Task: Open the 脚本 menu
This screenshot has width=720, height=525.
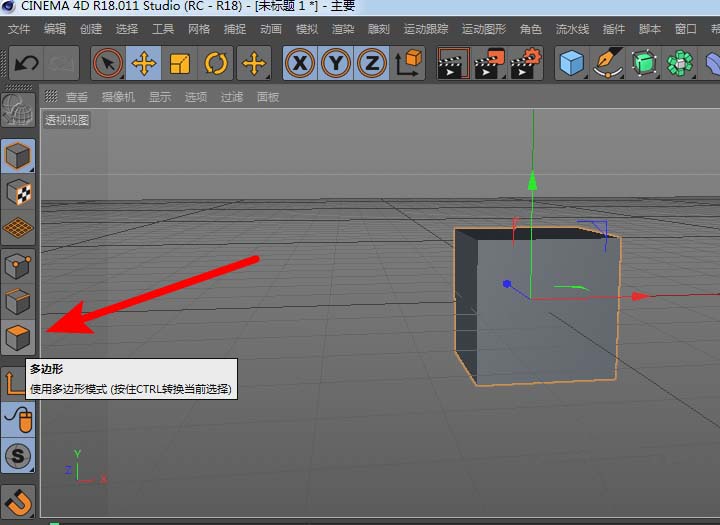Action: click(x=649, y=29)
